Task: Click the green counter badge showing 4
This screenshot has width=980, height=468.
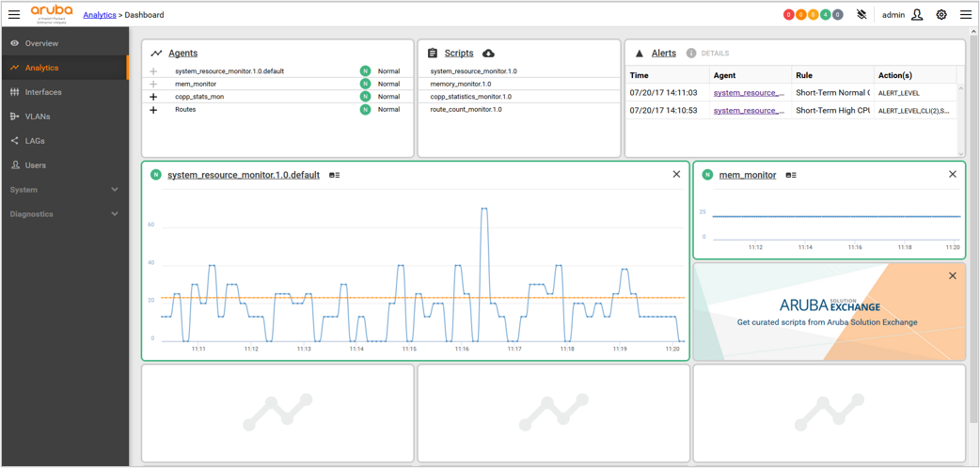Action: click(x=826, y=14)
